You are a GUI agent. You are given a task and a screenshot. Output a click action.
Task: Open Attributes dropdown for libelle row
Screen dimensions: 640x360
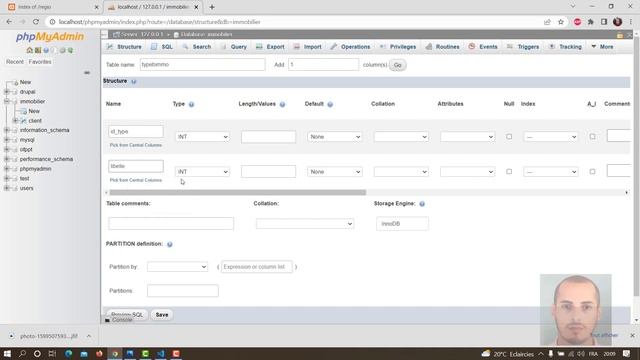[x=467, y=172]
